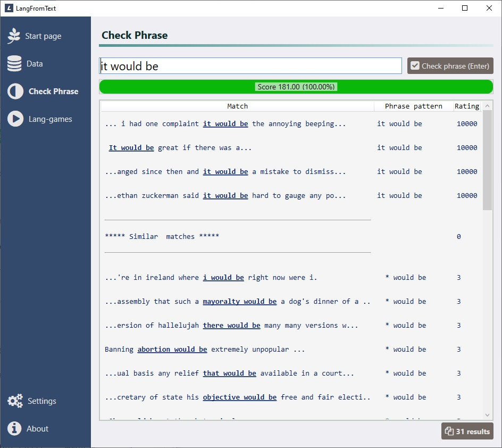The image size is (502, 448).
Task: Click the 'a mistake to dismiss' match link
Action: [225, 172]
